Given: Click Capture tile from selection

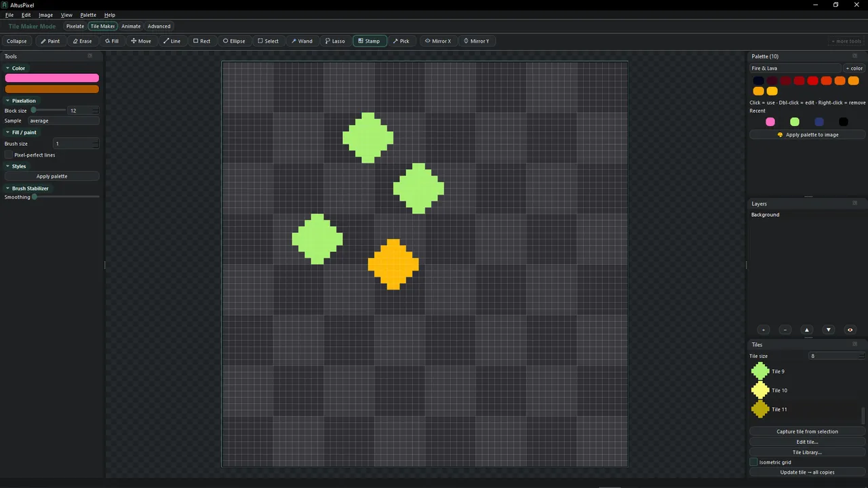Looking at the screenshot, I should 807,431.
